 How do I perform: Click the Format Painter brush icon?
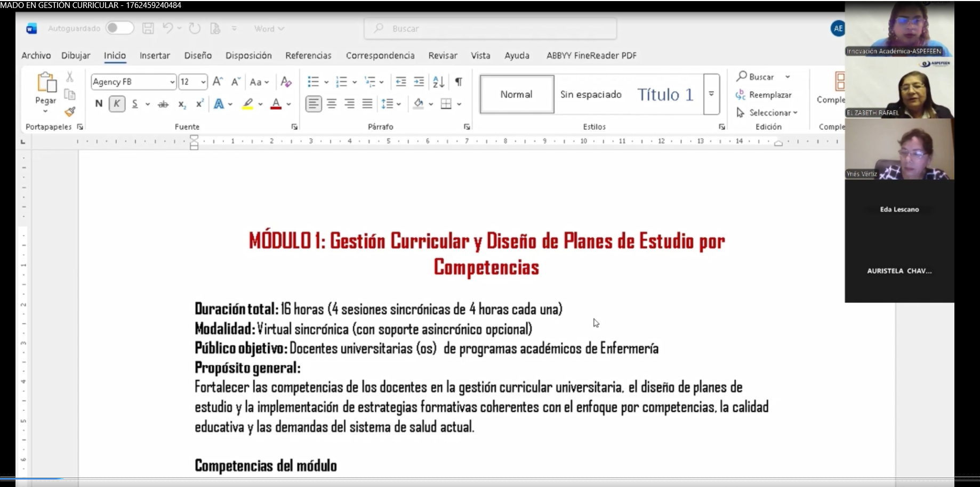tap(70, 112)
